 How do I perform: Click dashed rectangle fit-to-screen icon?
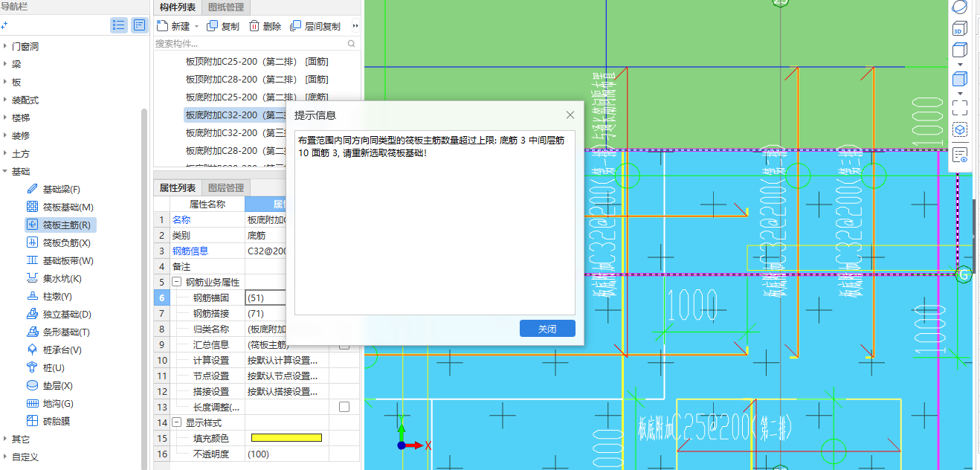960,108
